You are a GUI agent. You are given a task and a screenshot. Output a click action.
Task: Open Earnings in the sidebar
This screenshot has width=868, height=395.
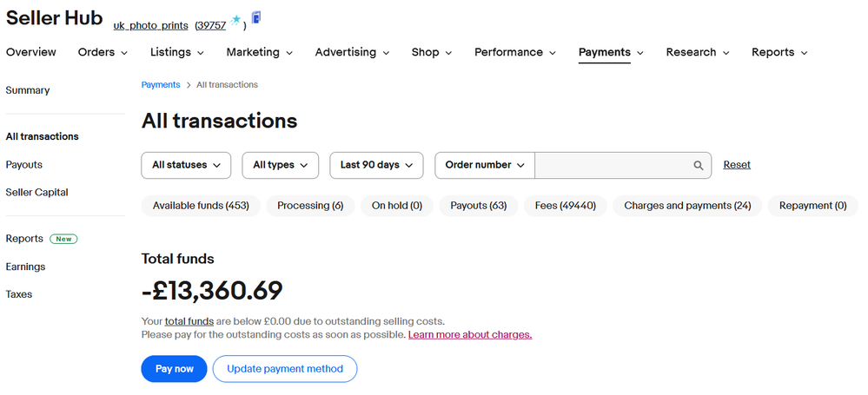click(x=25, y=267)
